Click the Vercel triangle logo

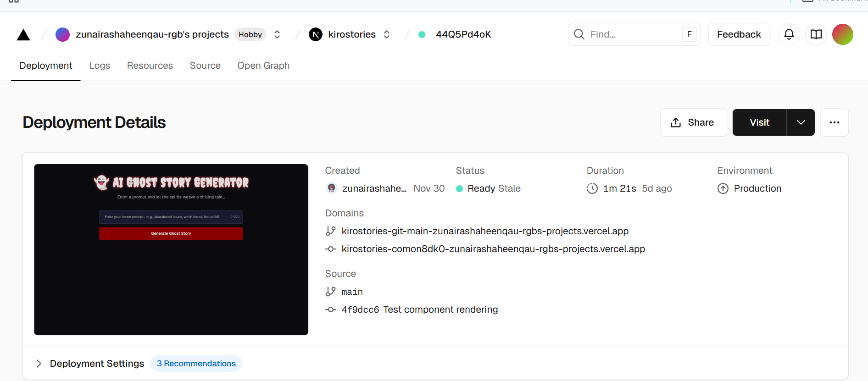(23, 35)
